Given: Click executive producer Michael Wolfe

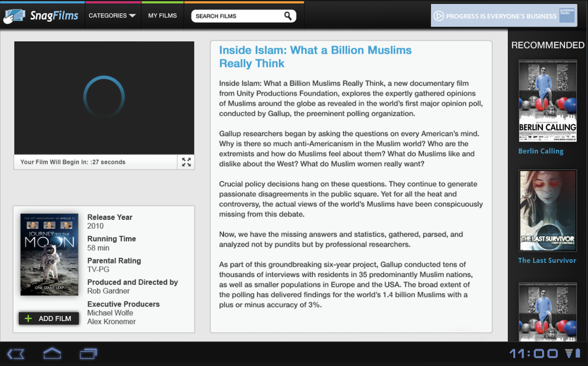Looking at the screenshot, I should pyautogui.click(x=110, y=313).
